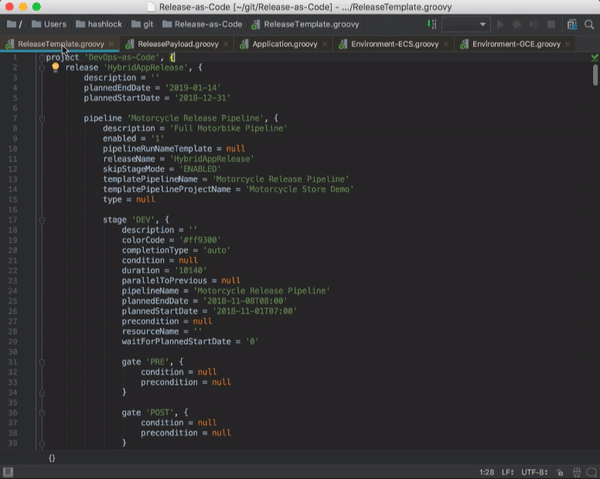600x479 pixels.
Task: Collapse the release 'HybridAppRelease' code block
Action: [42, 67]
